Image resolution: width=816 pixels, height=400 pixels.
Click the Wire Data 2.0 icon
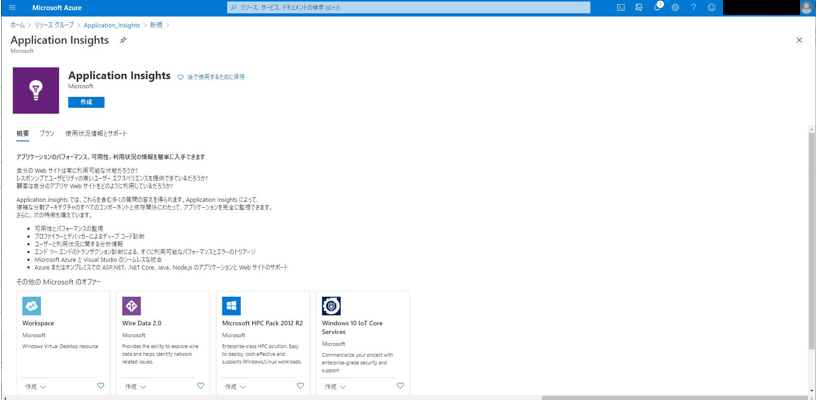(131, 306)
